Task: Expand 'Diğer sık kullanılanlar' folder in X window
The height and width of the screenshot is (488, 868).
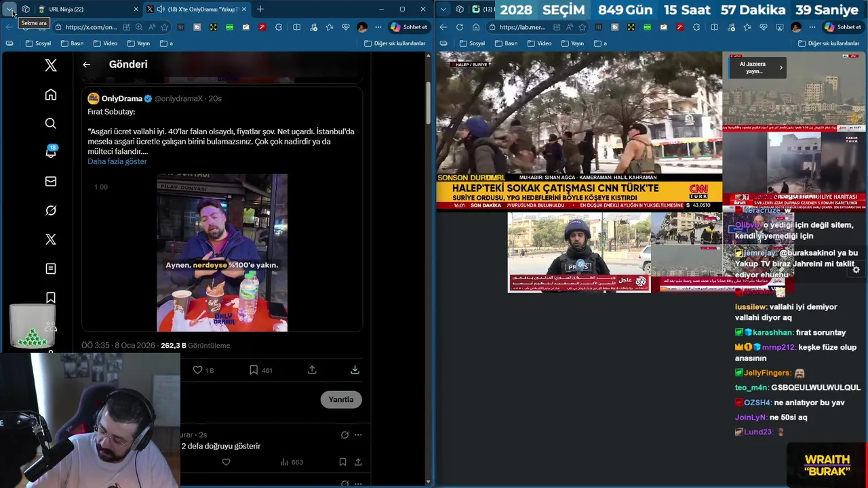Action: [395, 43]
